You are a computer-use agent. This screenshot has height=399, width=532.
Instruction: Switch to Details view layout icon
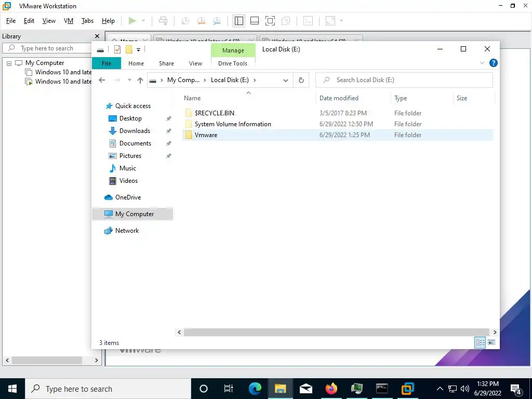click(x=480, y=342)
